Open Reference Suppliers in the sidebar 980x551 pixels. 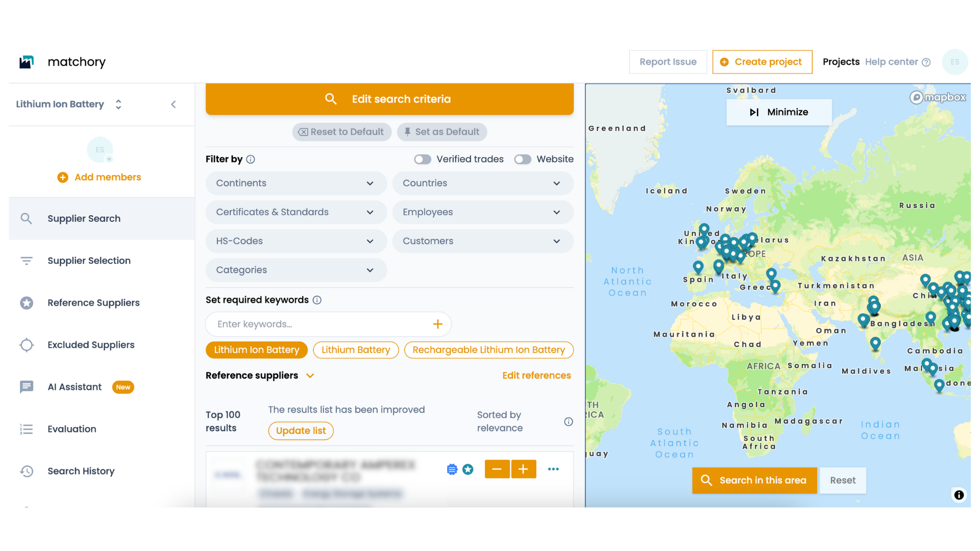click(93, 303)
